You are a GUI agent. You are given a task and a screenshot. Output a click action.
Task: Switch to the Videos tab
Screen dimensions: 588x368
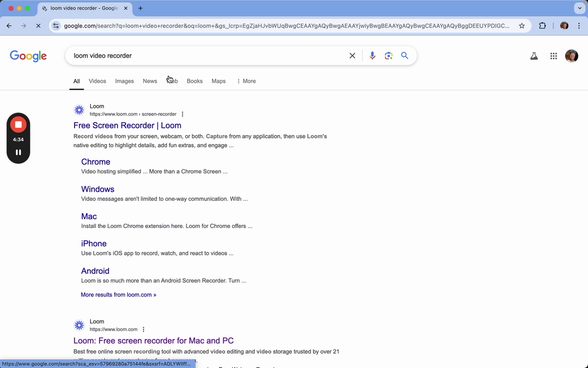(x=97, y=81)
